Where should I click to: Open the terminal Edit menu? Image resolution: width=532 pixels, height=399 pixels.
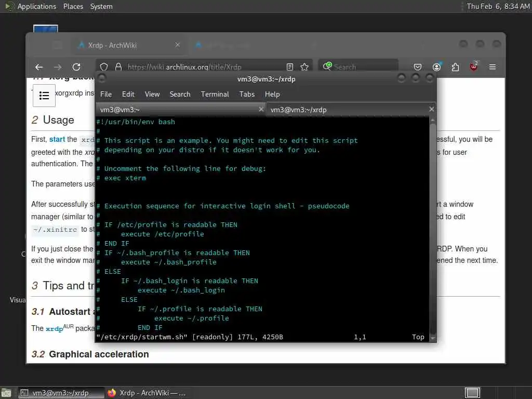pos(128,95)
